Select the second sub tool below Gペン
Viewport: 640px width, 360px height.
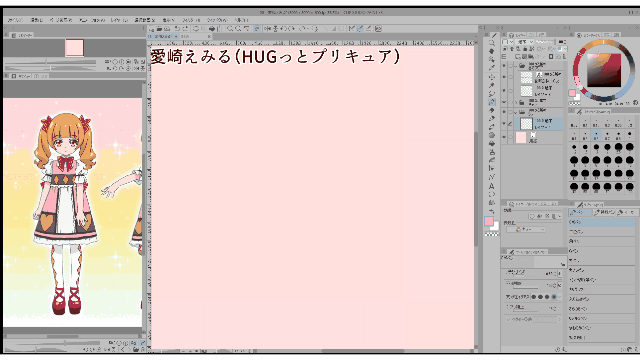pos(602,232)
